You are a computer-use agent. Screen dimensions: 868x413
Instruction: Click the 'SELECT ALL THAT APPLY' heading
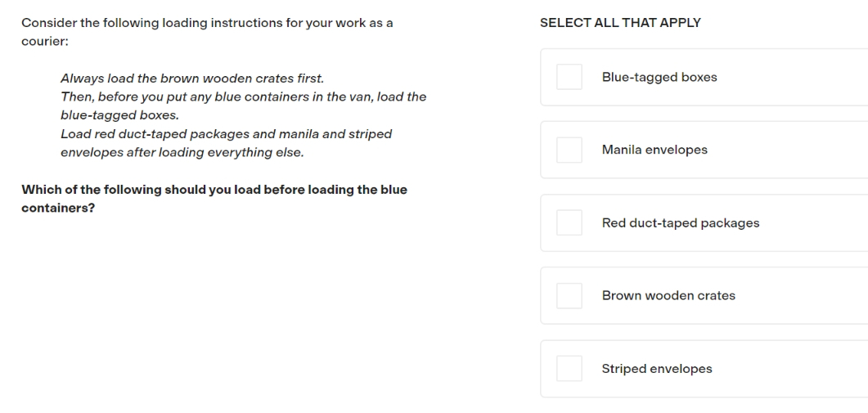(620, 23)
